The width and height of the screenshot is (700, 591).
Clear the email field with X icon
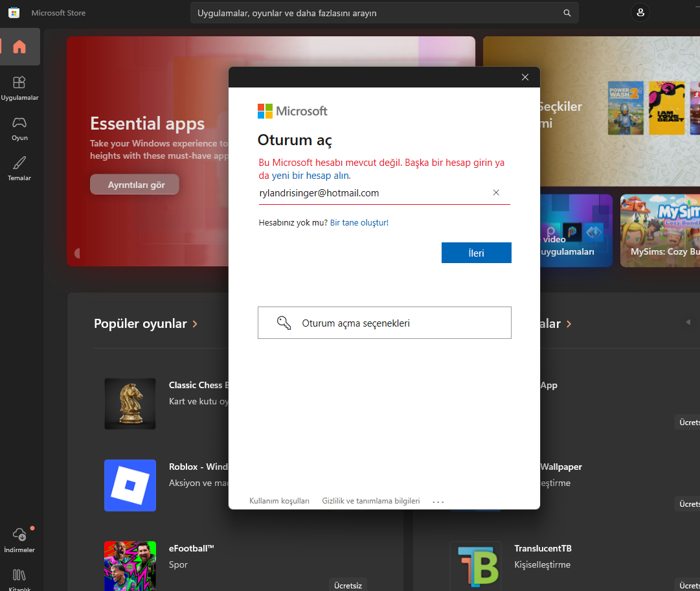[496, 192]
